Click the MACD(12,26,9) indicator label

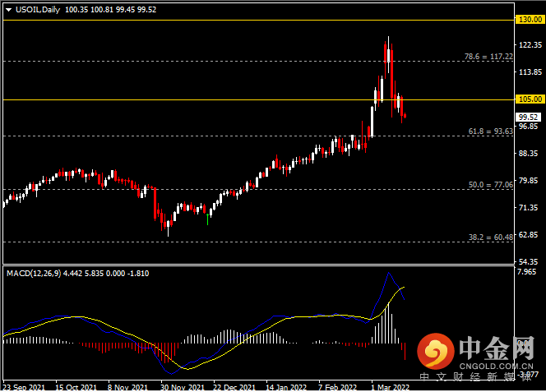[x=34, y=274]
